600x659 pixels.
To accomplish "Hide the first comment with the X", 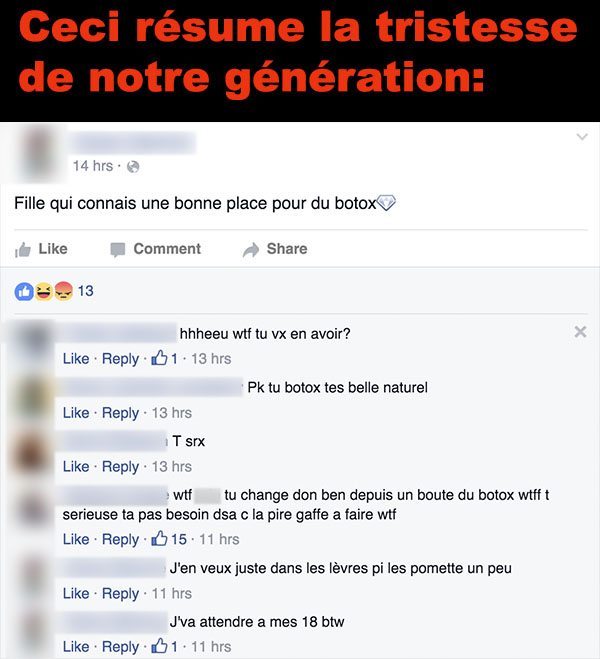I will point(580,332).
